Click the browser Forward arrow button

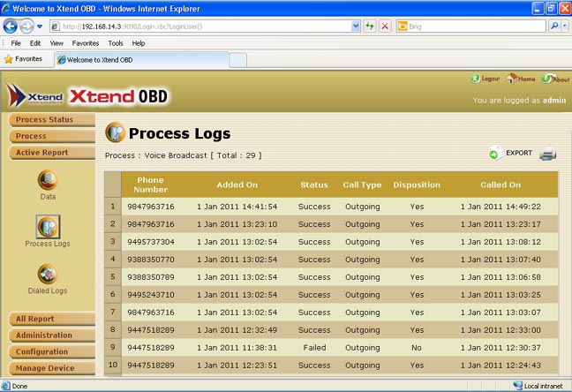(x=26, y=26)
